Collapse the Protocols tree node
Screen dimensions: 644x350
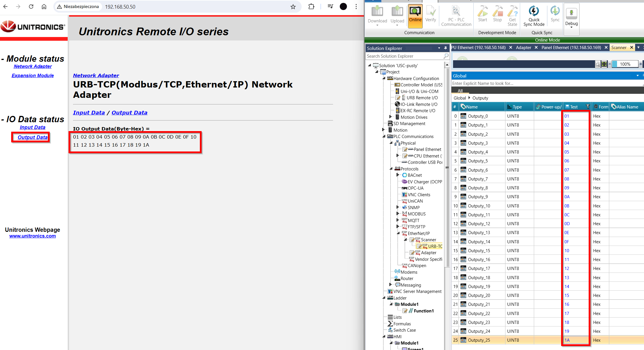[x=391, y=169]
